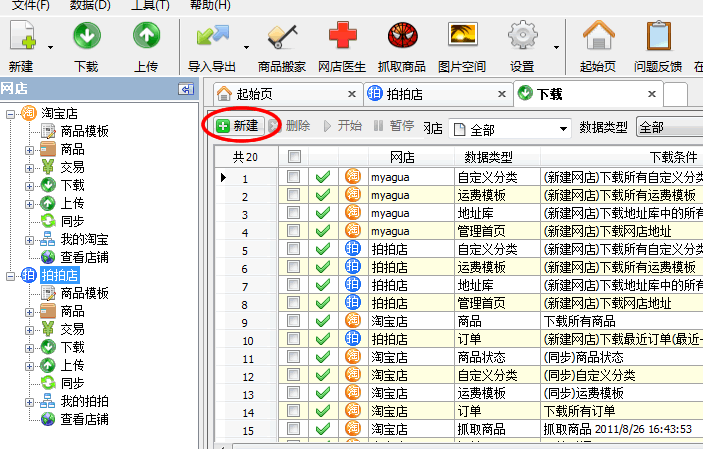Select row 11 商品状态 cell

click(497, 357)
